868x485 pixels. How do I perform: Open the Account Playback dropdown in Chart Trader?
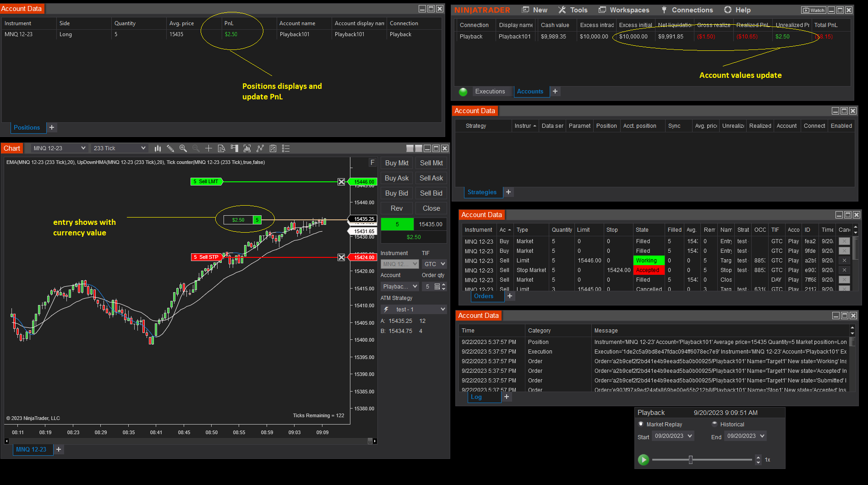click(400, 287)
